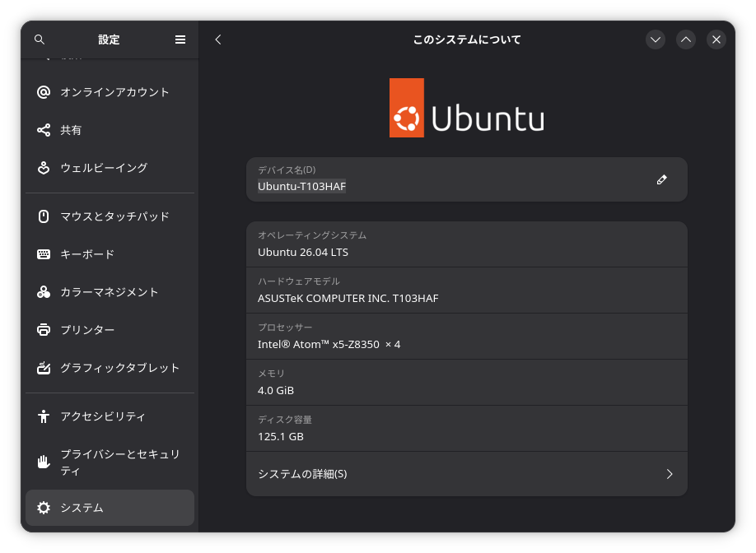Go back with the left arrow

point(218,39)
